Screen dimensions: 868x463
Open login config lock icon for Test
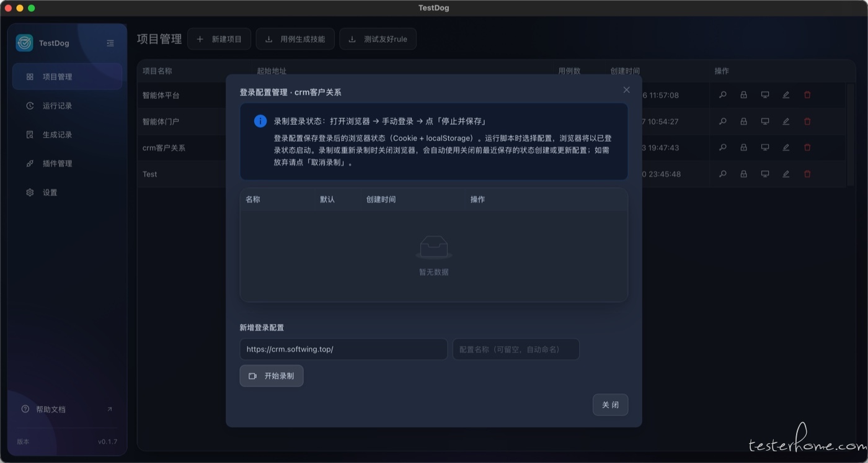(x=743, y=174)
